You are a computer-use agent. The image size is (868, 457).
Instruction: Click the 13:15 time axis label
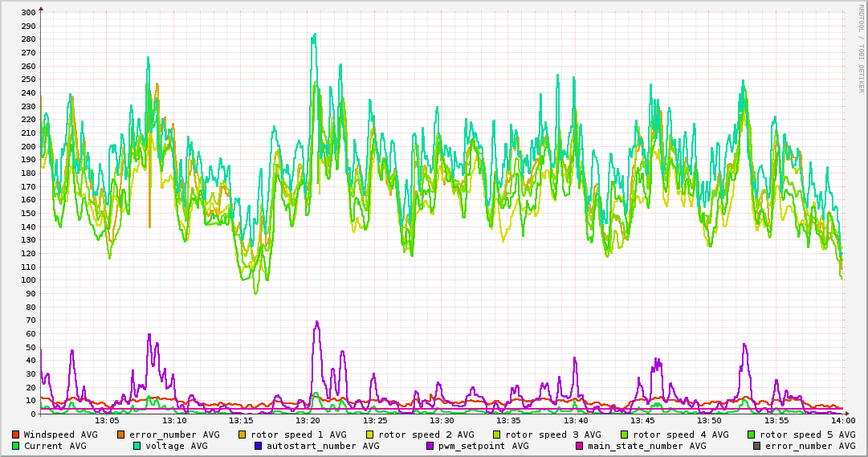[x=242, y=421]
